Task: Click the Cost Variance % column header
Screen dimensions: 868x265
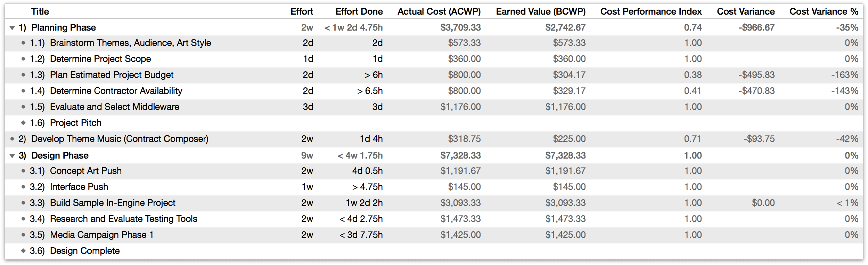Action: (824, 11)
